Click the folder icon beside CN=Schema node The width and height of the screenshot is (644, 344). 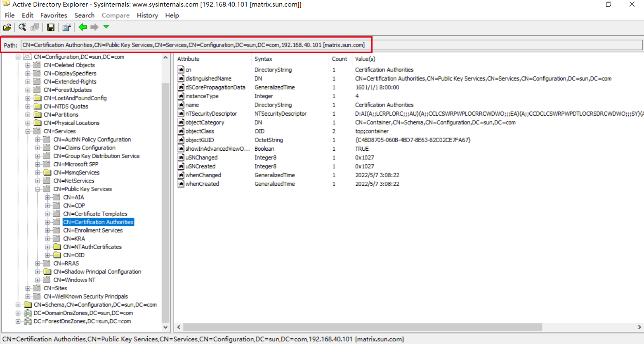click(x=28, y=305)
